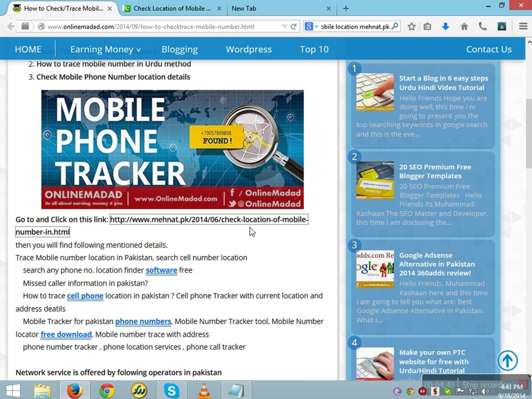Close the 'How to Check/Trace Mobil...' tab
532x399 pixels.
tap(110, 8)
